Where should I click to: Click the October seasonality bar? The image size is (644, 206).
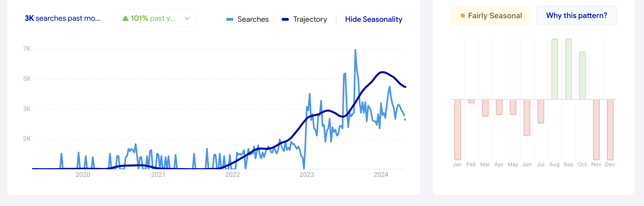click(582, 75)
